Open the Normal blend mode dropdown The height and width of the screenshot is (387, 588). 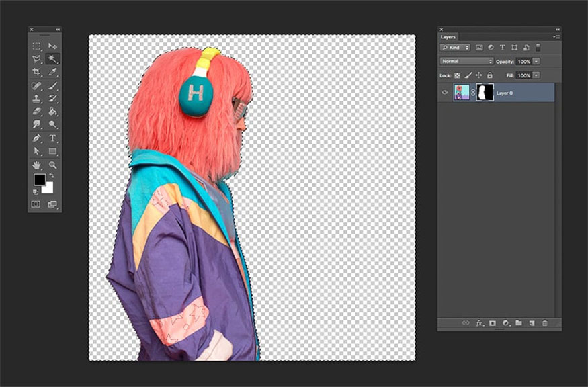[466, 61]
